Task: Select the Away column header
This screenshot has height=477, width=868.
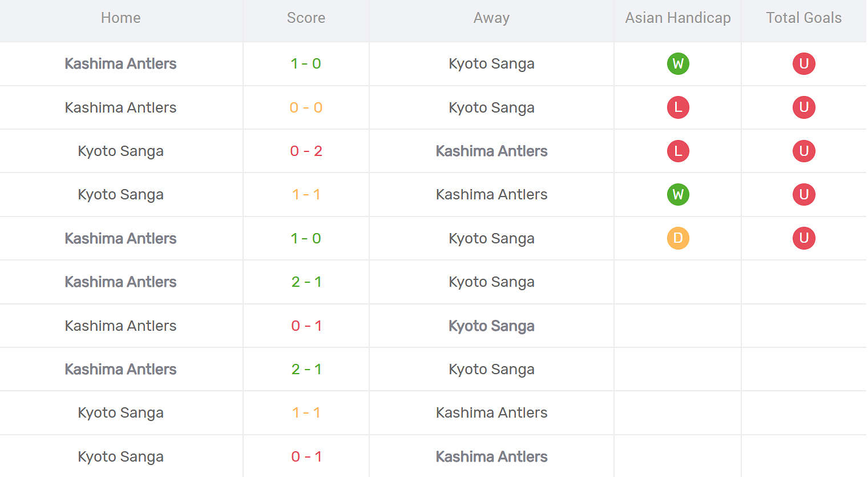Action: click(491, 18)
